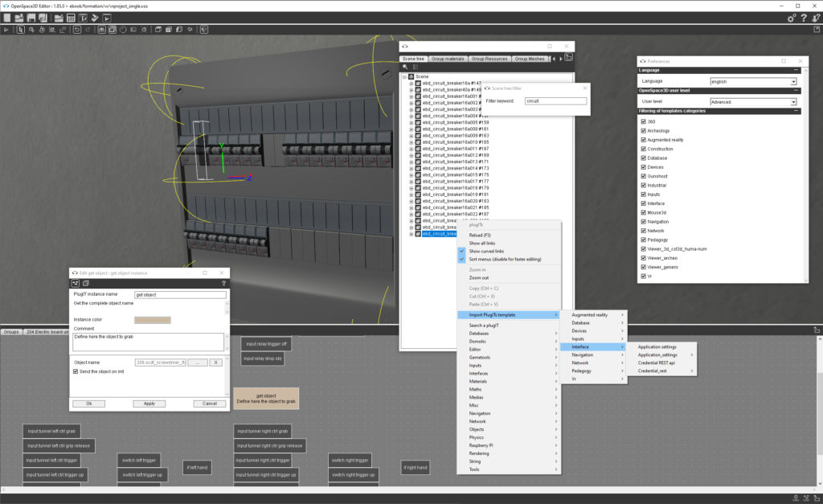Click the magnifier filter icon in scene tree
Screen dimensions: 823x504
[x=405, y=68]
